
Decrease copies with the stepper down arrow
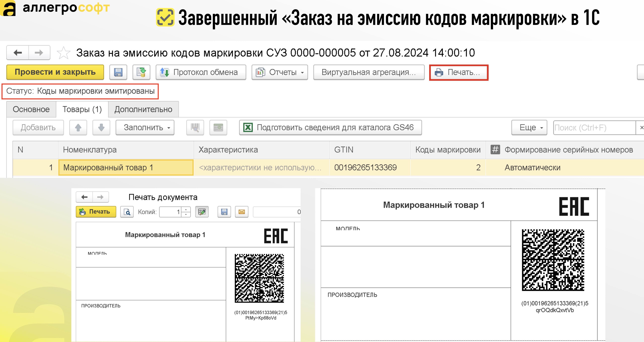[x=186, y=214]
